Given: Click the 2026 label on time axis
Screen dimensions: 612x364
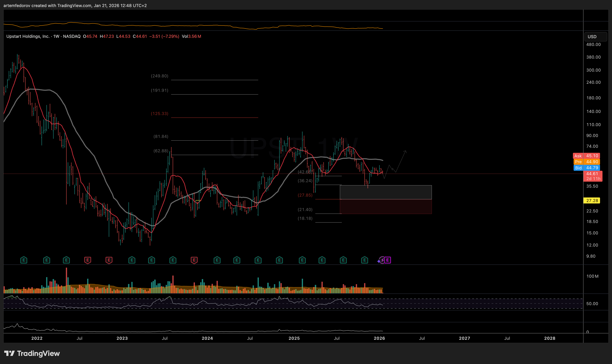Looking at the screenshot, I should [x=379, y=338].
